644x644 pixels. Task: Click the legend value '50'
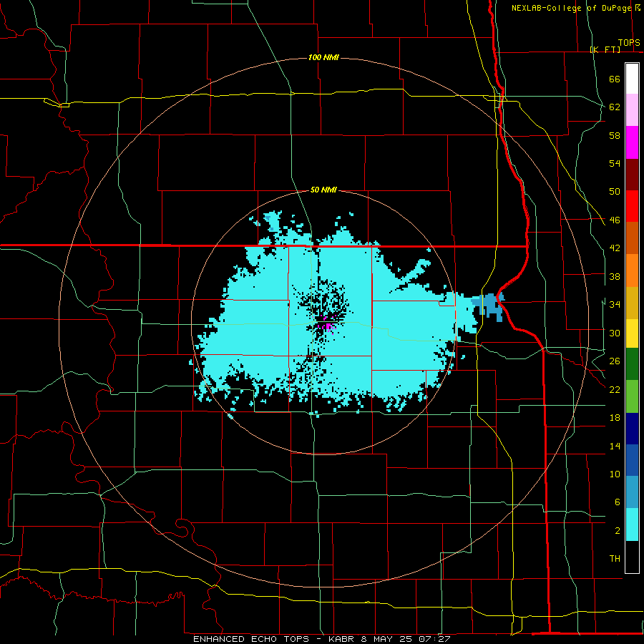[x=615, y=192]
